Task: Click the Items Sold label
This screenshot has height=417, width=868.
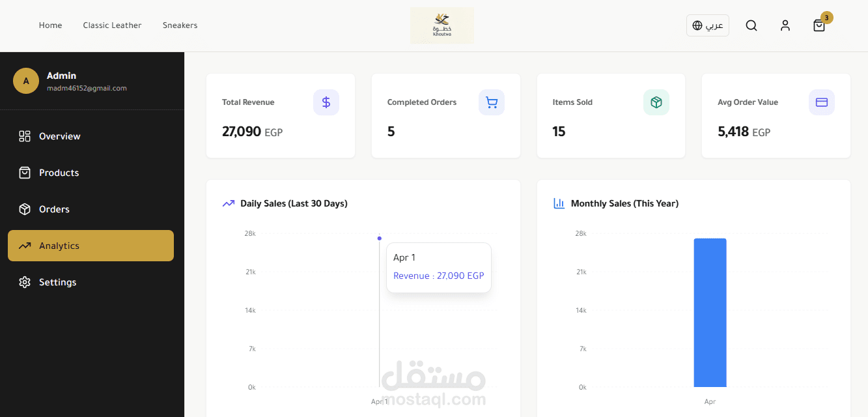Action: (x=572, y=102)
